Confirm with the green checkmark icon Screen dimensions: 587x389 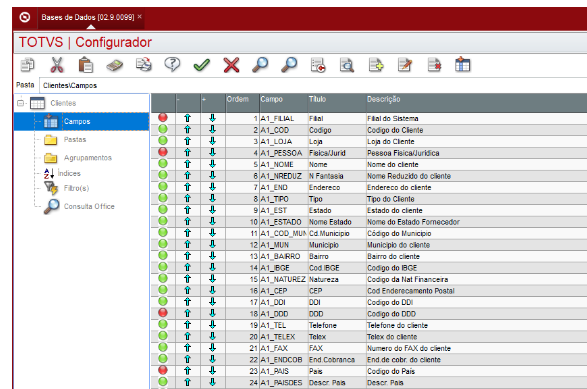pos(201,66)
